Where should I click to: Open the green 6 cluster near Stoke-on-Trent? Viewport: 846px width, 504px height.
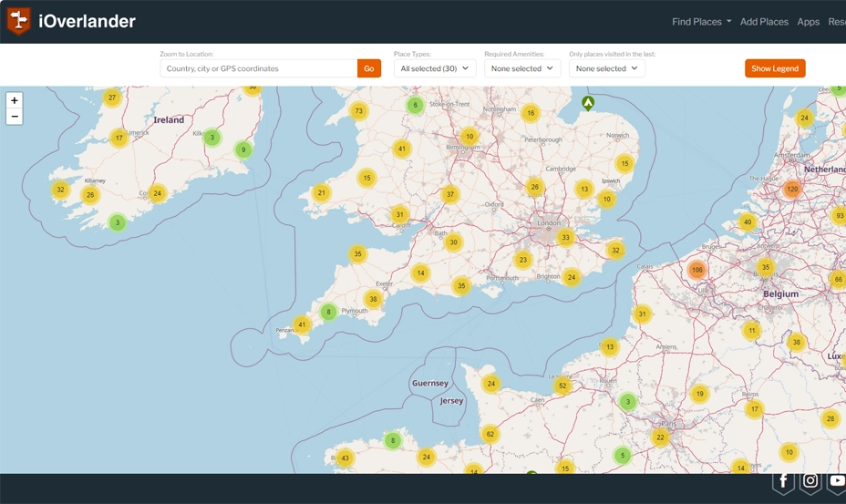(415, 105)
